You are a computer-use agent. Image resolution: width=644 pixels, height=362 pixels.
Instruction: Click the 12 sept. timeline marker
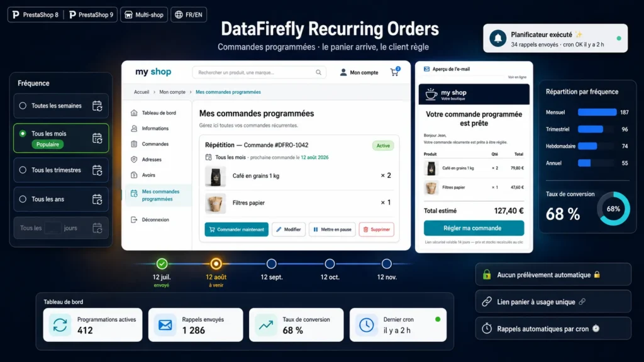272,264
